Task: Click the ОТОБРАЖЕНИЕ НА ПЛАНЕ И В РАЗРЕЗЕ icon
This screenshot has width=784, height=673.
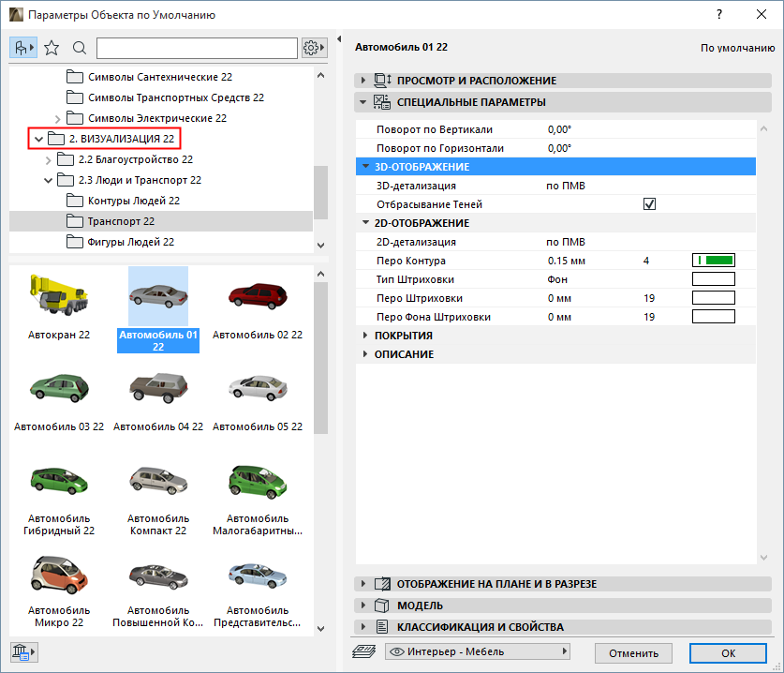Action: pyautogui.click(x=381, y=583)
